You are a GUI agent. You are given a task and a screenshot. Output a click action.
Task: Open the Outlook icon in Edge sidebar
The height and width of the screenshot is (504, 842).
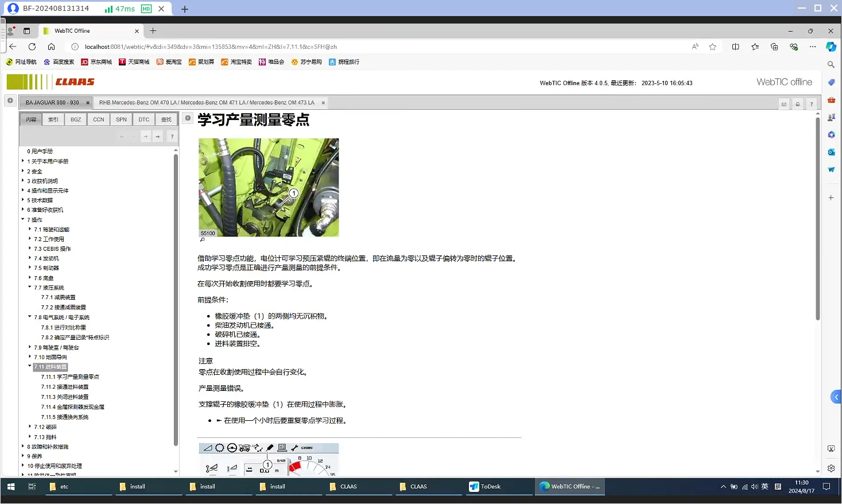(x=831, y=152)
